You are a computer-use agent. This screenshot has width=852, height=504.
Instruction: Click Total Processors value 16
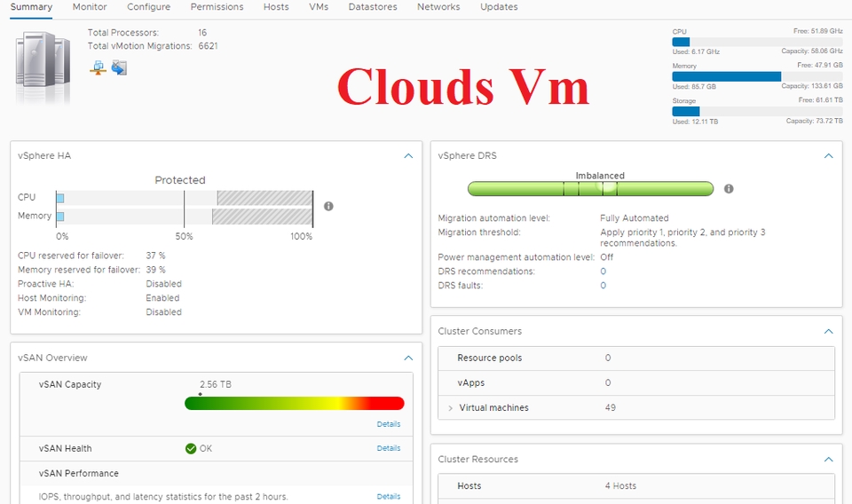(202, 33)
